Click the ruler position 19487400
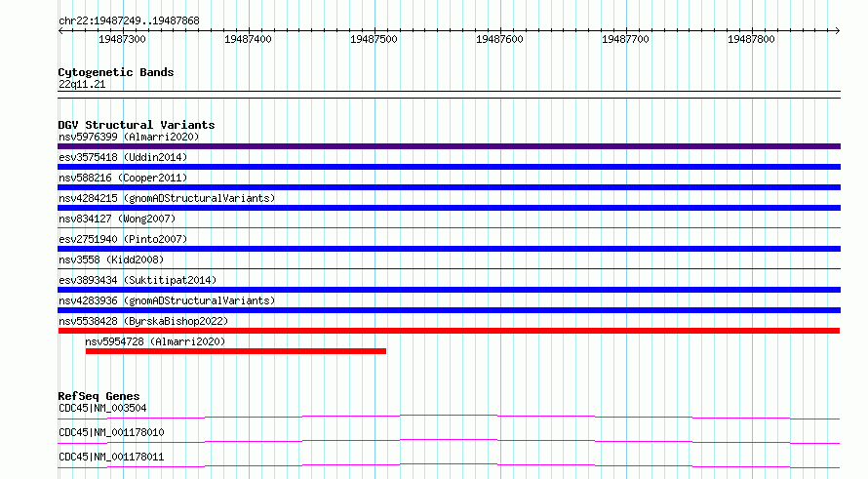This screenshot has width=868, height=479. (248, 39)
